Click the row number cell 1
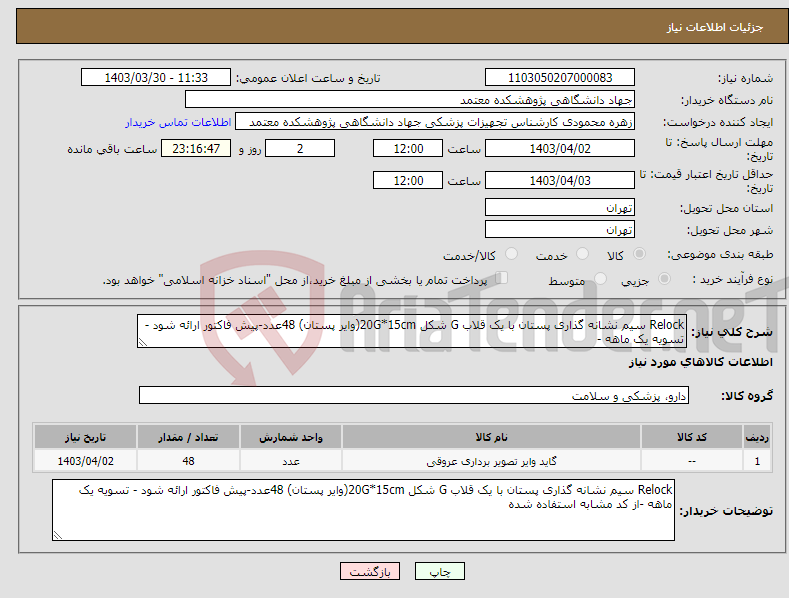Screen dimensions: 789x598 coord(757,461)
